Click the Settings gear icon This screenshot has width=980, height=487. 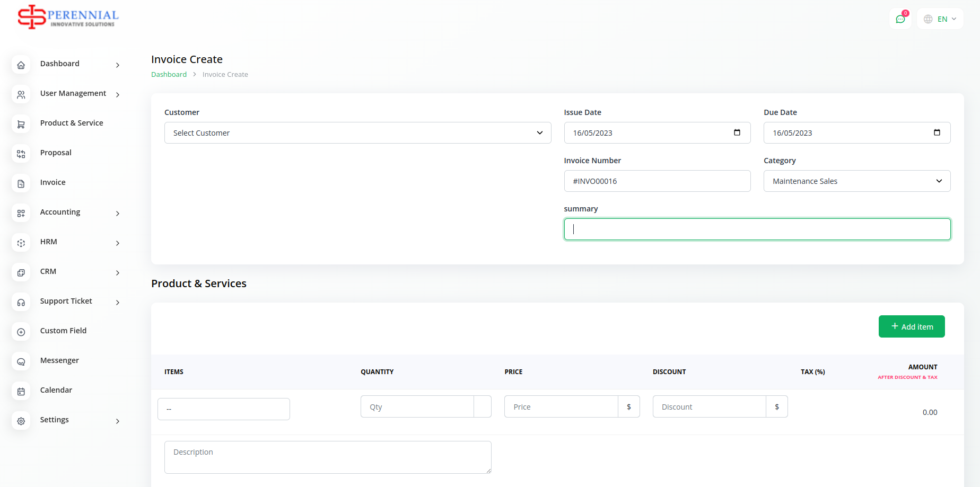coord(21,421)
